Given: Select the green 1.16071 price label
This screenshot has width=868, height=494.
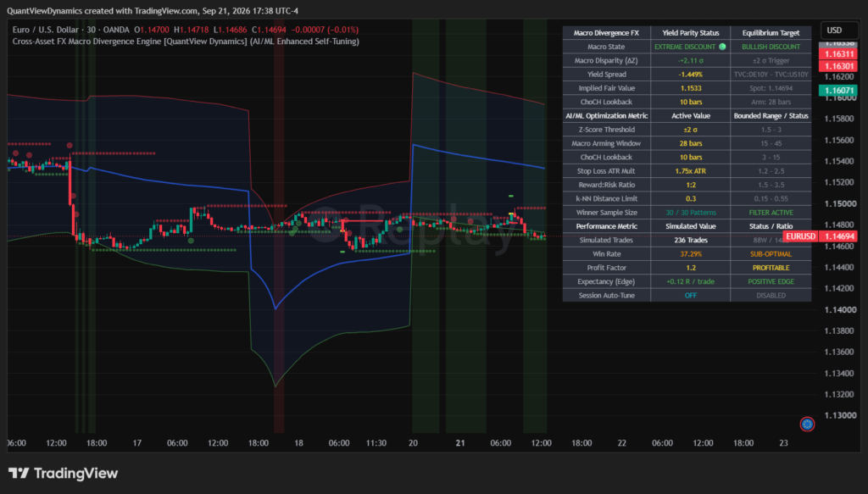Looking at the screenshot, I should pyautogui.click(x=838, y=91).
